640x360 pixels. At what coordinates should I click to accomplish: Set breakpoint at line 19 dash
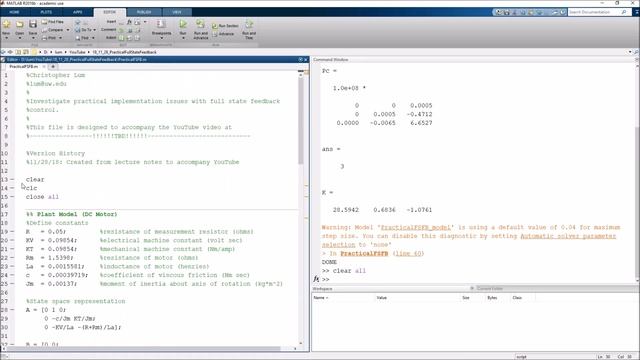12,232
